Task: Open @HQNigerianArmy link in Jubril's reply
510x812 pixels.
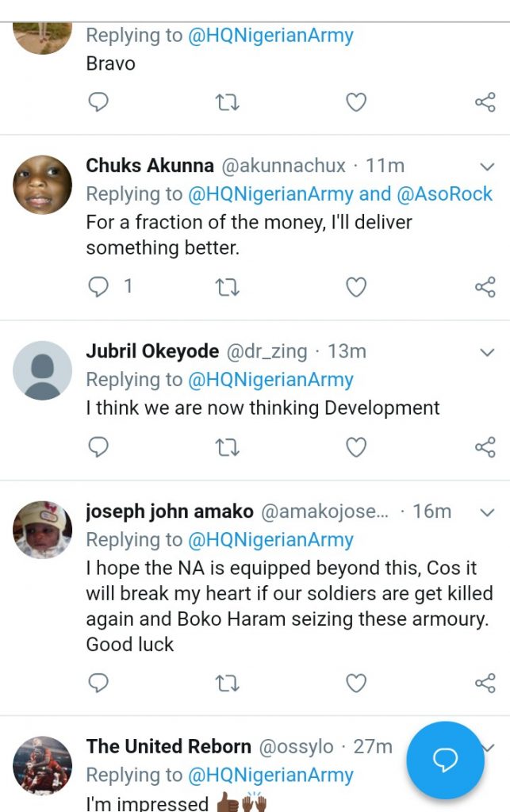Action: pyautogui.click(x=270, y=380)
